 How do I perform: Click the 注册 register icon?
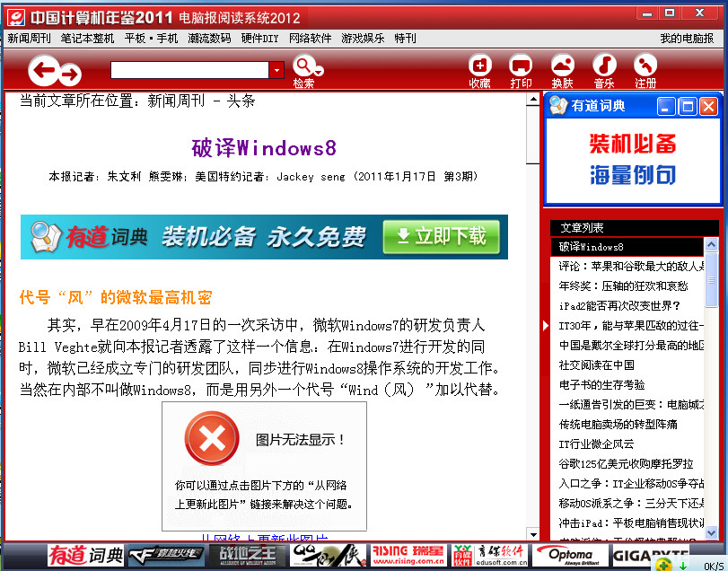(645, 65)
